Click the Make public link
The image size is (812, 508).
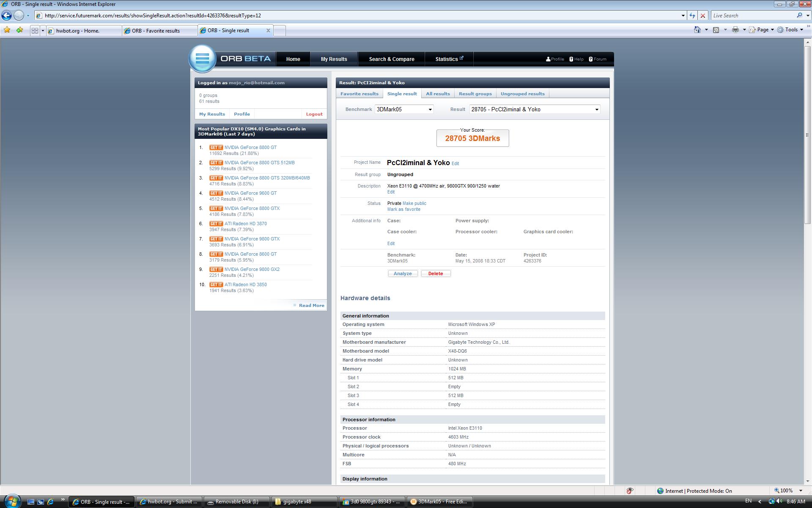click(414, 204)
